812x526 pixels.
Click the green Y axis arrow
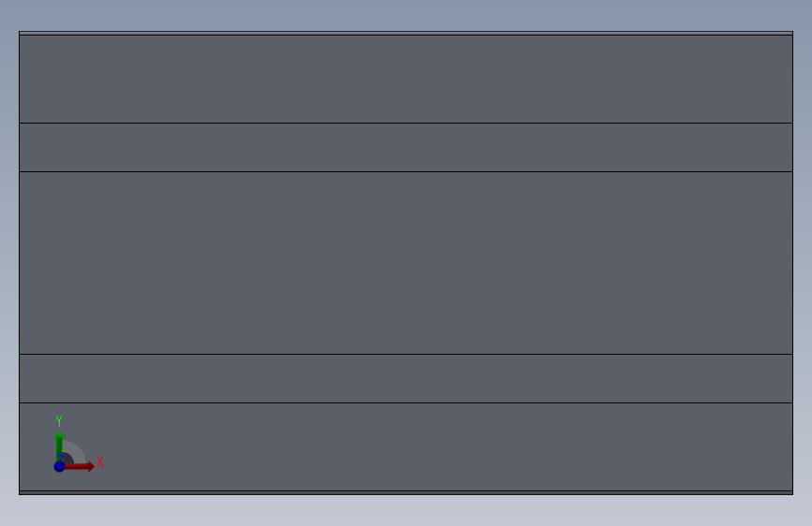(59, 444)
